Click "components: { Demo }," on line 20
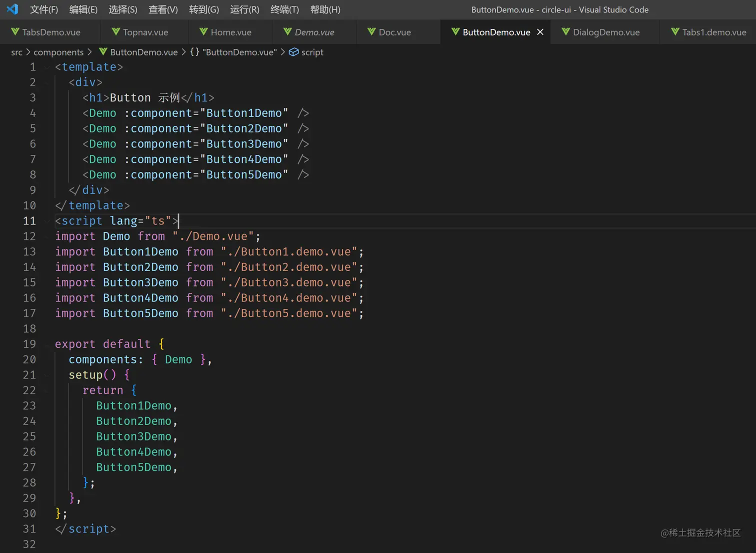This screenshot has height=553, width=756. coord(140,359)
